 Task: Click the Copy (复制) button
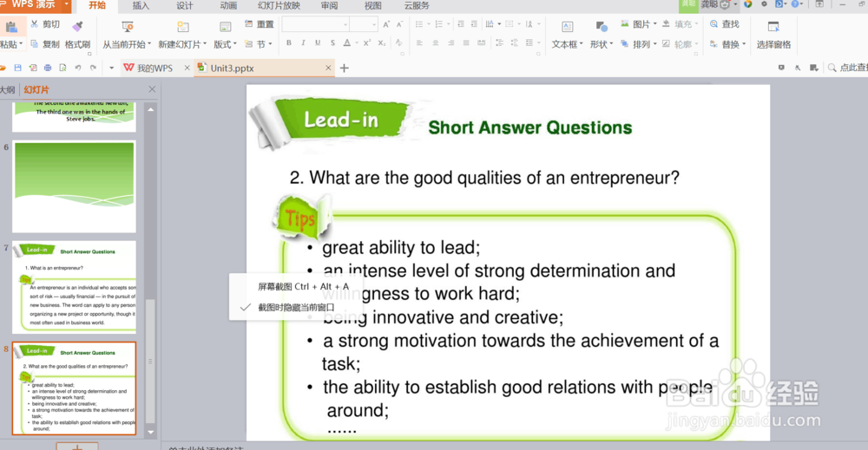45,44
